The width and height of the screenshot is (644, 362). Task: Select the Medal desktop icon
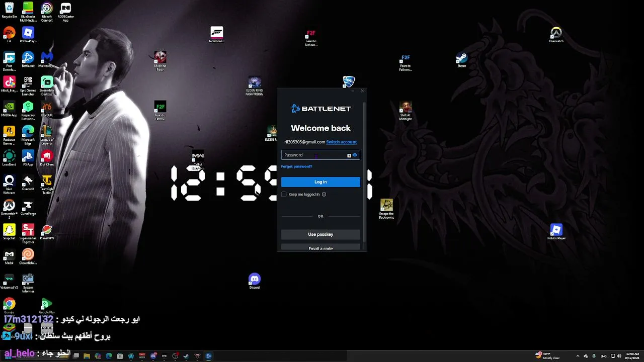coord(9,256)
